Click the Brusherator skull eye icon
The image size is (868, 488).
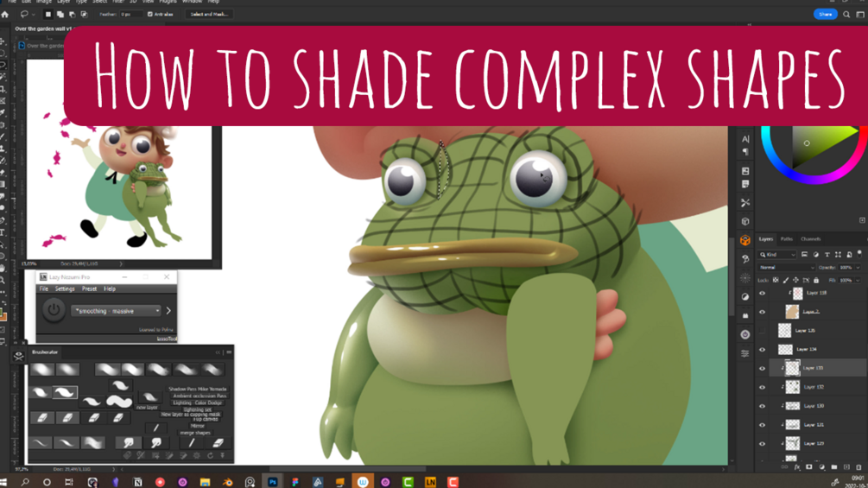(x=18, y=356)
